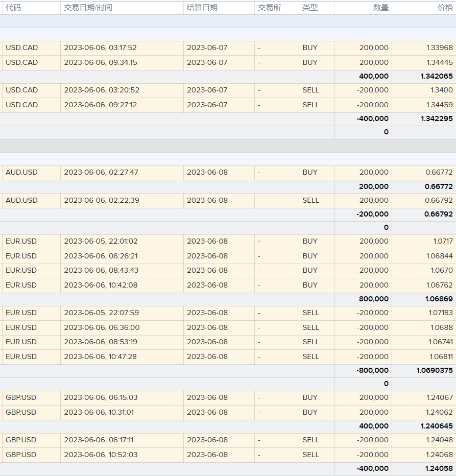
Task: Click the AUD.USD trade time 02:22:39
Action: coord(101,201)
